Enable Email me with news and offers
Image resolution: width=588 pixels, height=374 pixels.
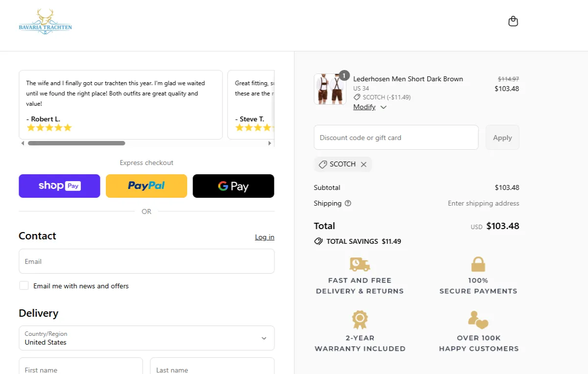pyautogui.click(x=24, y=285)
